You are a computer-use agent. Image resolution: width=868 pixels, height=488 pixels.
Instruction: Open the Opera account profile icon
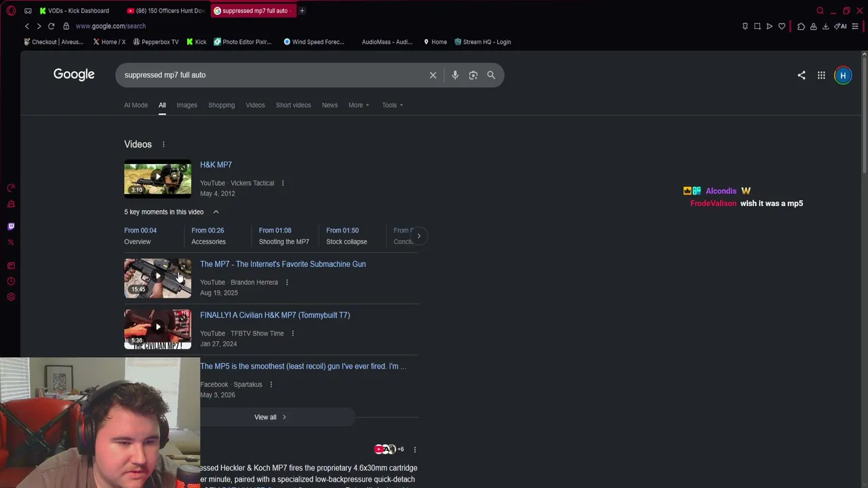point(813,26)
